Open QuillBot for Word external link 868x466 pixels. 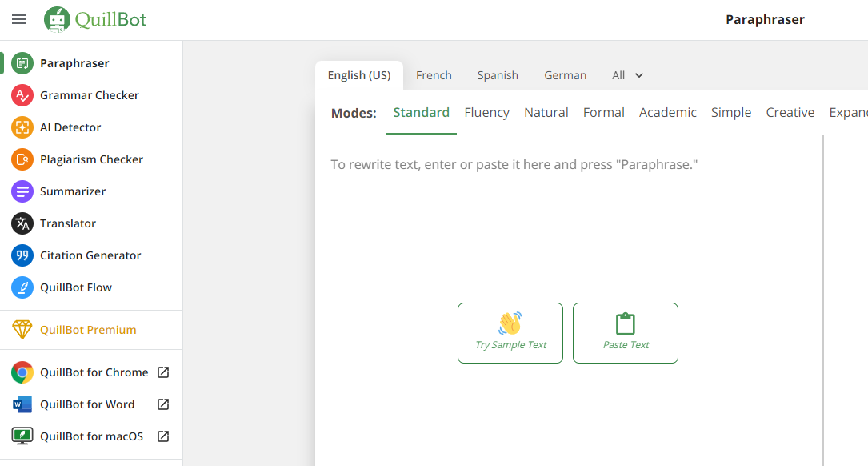pyautogui.click(x=163, y=404)
